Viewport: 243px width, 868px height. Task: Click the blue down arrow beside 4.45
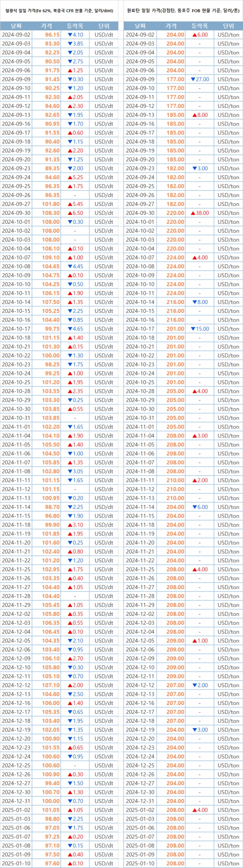click(70, 266)
